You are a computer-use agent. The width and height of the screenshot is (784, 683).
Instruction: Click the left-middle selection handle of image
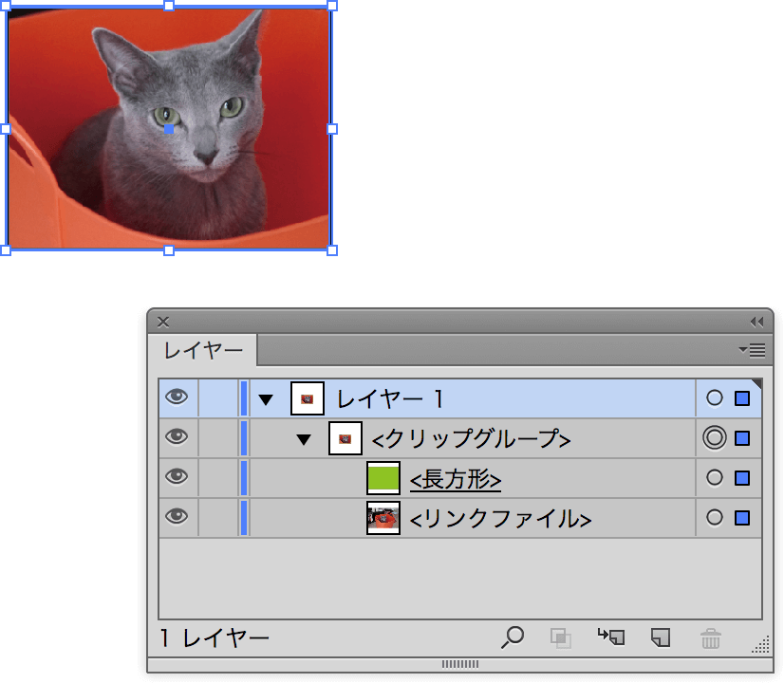pyautogui.click(x=6, y=129)
